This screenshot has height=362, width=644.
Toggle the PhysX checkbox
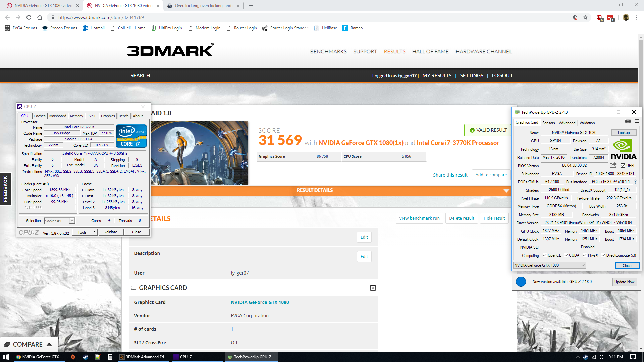pyautogui.click(x=585, y=255)
